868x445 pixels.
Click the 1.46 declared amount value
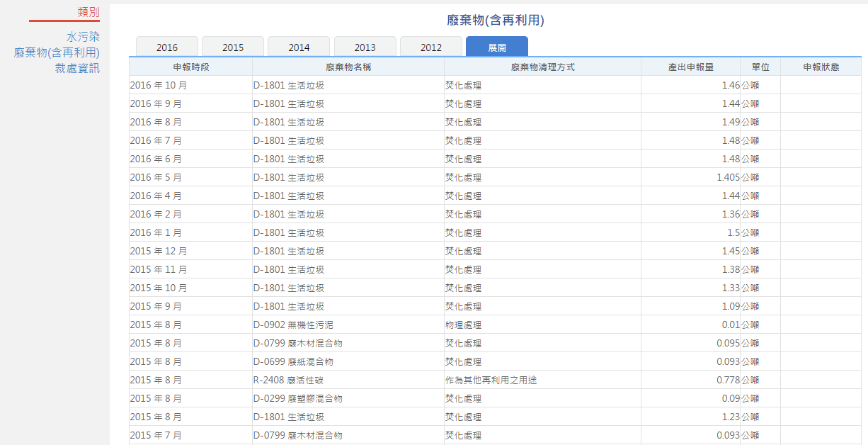pos(731,85)
